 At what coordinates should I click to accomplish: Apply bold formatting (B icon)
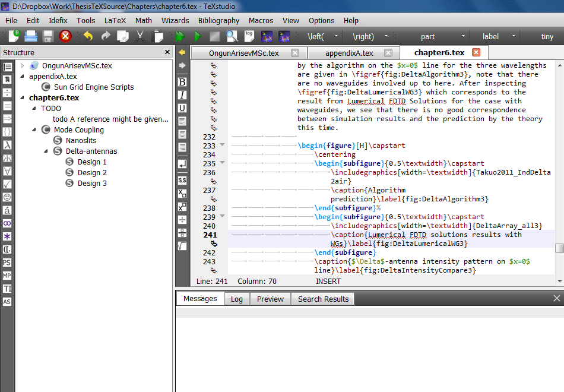[182, 82]
